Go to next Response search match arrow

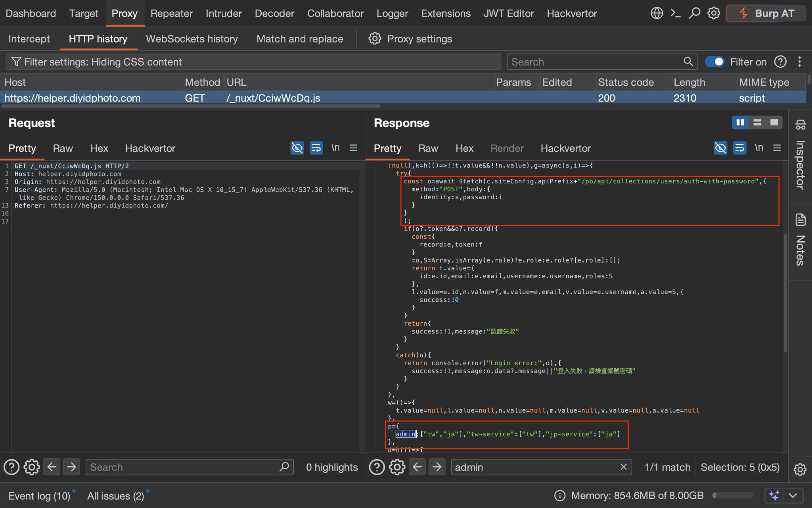click(437, 467)
